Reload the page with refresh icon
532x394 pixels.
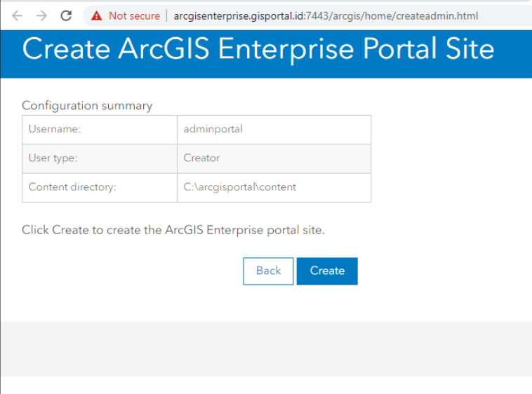[x=66, y=15]
